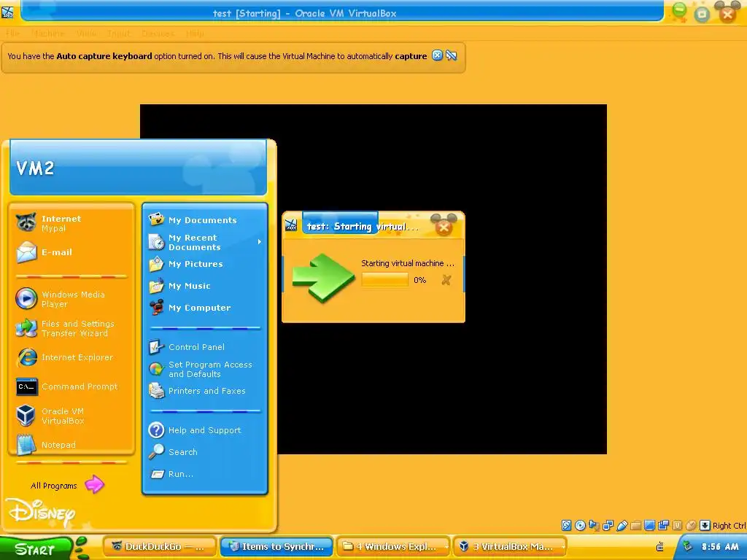Expand My Recent Documents submenu

[x=205, y=242]
